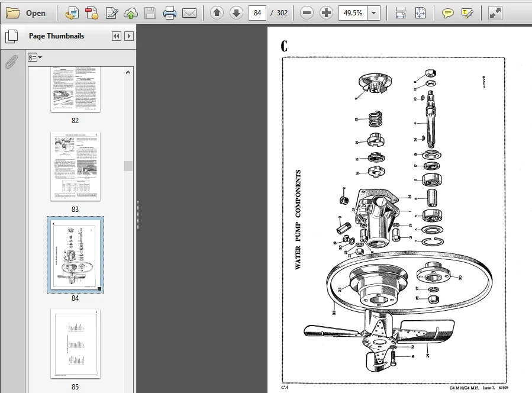Image resolution: width=532 pixels, height=393 pixels.
Task: Click the total page count 302
Action: [x=282, y=13]
